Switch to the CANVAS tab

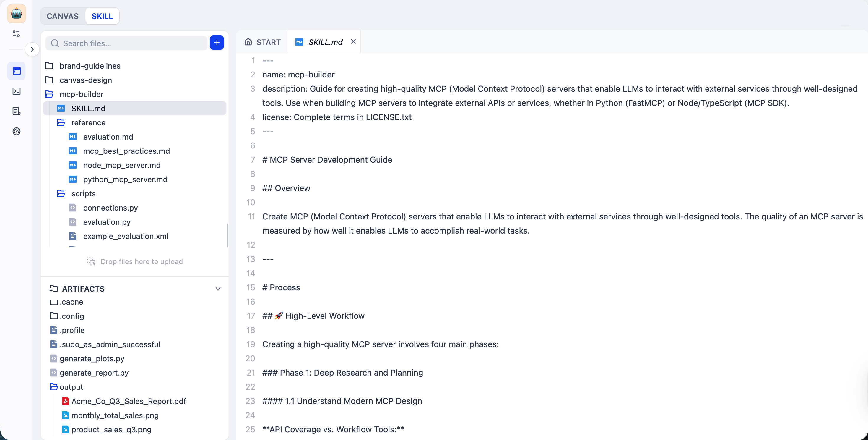pyautogui.click(x=63, y=16)
